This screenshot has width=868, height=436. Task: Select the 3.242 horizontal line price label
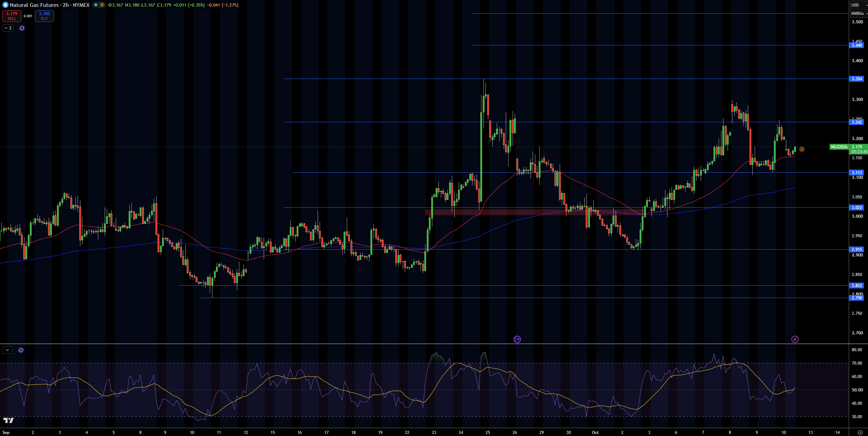pyautogui.click(x=857, y=122)
